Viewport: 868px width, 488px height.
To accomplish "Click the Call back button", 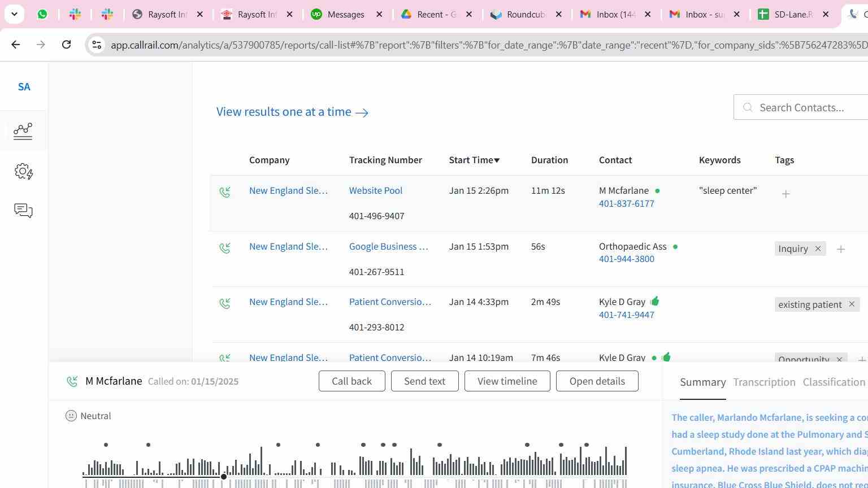I will 351,381.
